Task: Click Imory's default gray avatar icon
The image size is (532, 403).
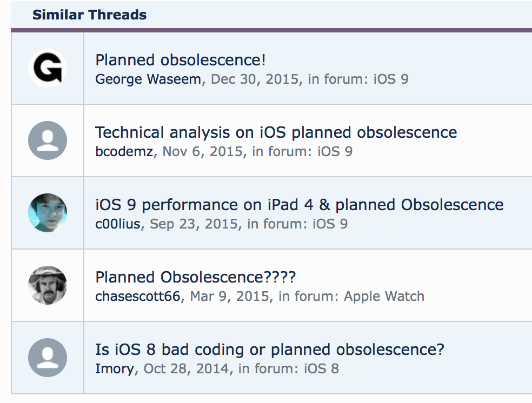Action: (x=48, y=358)
